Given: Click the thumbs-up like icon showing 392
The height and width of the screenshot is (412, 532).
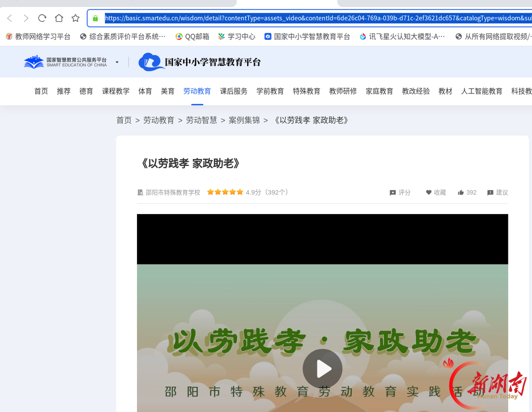Looking at the screenshot, I should coord(461,192).
